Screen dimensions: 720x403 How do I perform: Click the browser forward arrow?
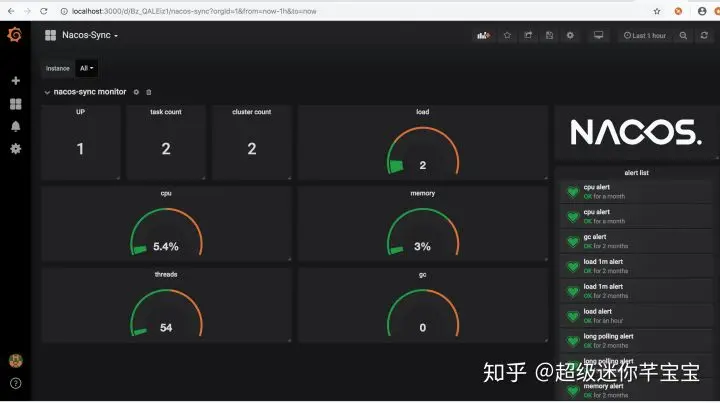pyautogui.click(x=28, y=11)
